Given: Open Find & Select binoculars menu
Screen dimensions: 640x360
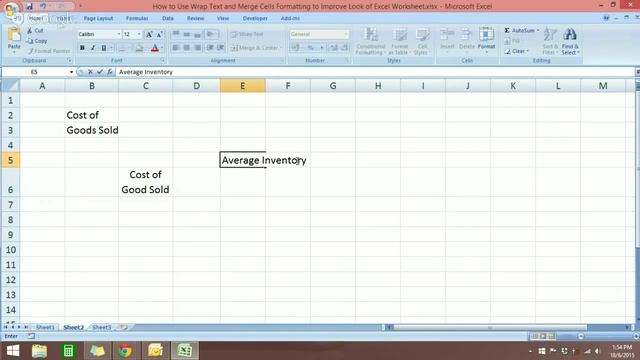Looking at the screenshot, I should tap(570, 41).
